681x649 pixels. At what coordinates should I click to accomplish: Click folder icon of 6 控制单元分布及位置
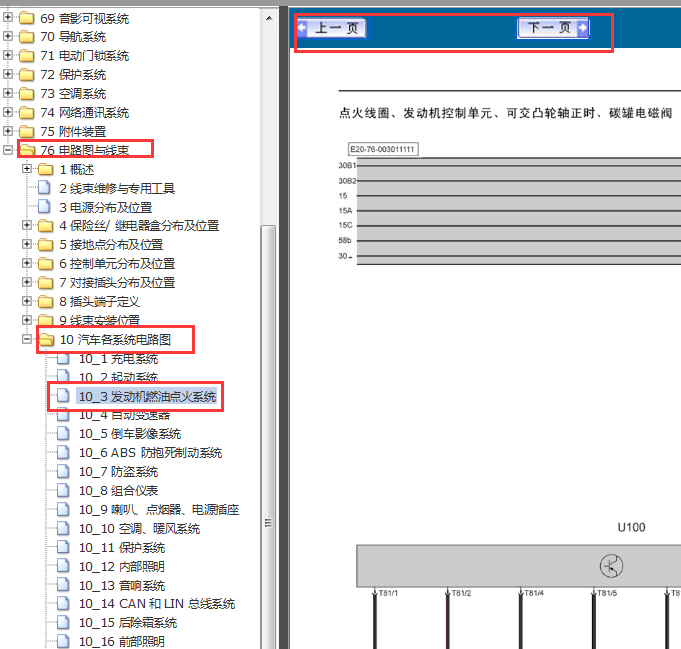coord(46,264)
